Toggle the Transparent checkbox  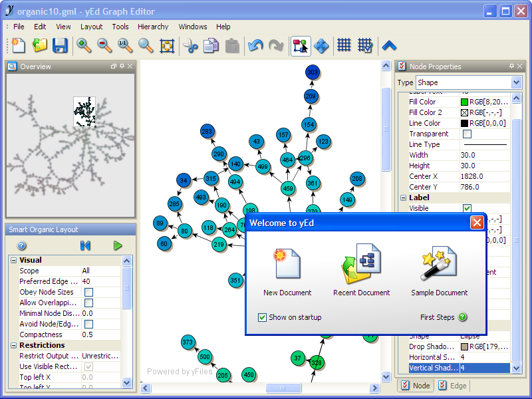467,134
